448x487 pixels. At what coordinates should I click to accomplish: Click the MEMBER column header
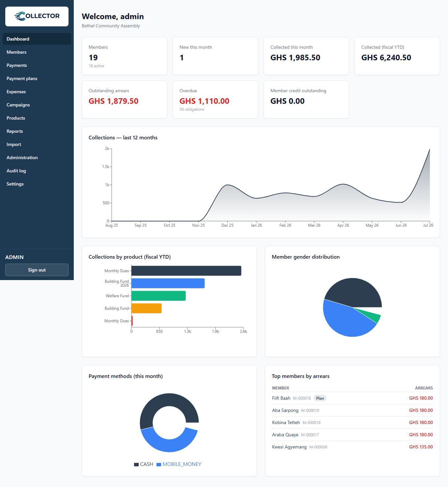tap(281, 388)
